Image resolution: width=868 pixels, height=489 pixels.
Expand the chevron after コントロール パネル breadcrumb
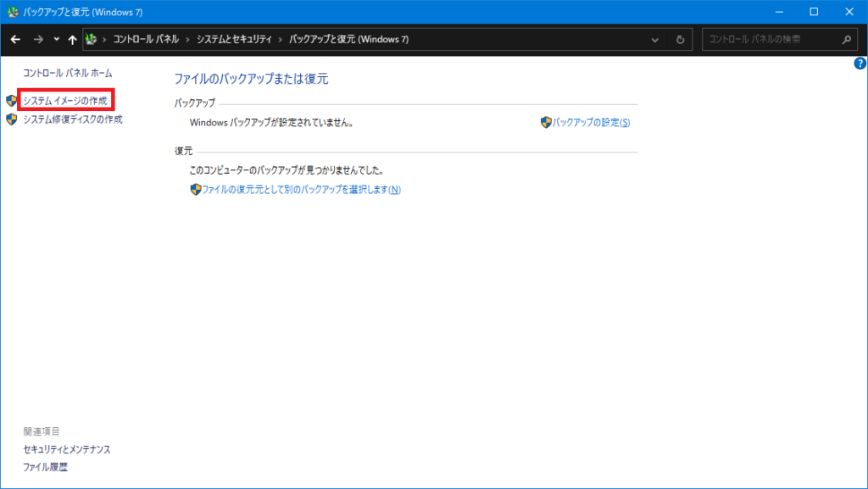[187, 39]
